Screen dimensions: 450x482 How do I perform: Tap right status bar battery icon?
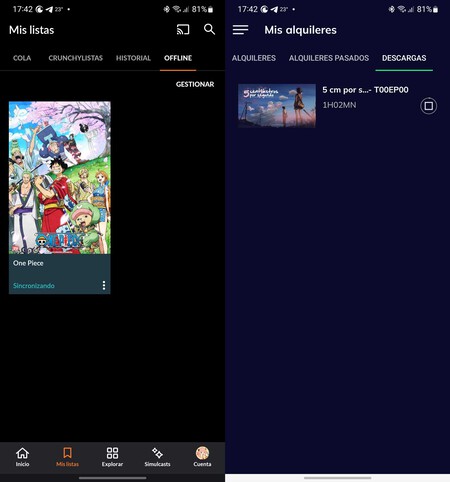436,9
